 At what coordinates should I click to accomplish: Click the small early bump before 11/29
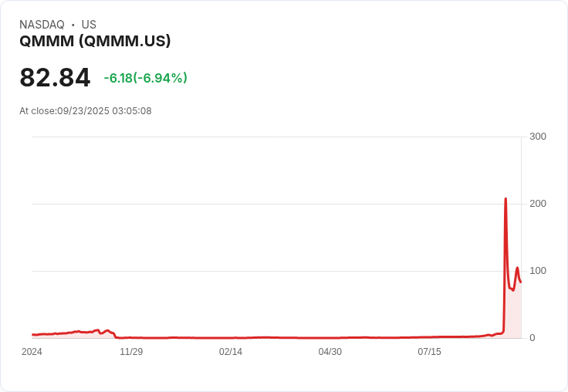[x=97, y=330]
